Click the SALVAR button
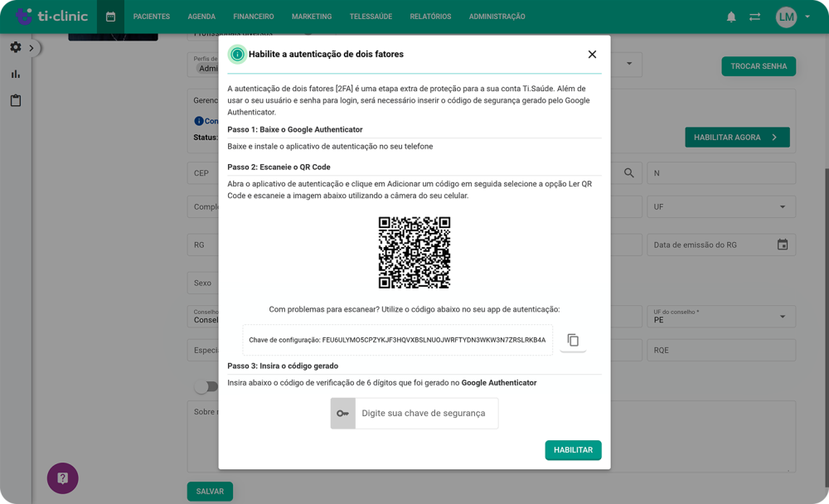The height and width of the screenshot is (504, 829). point(210,492)
